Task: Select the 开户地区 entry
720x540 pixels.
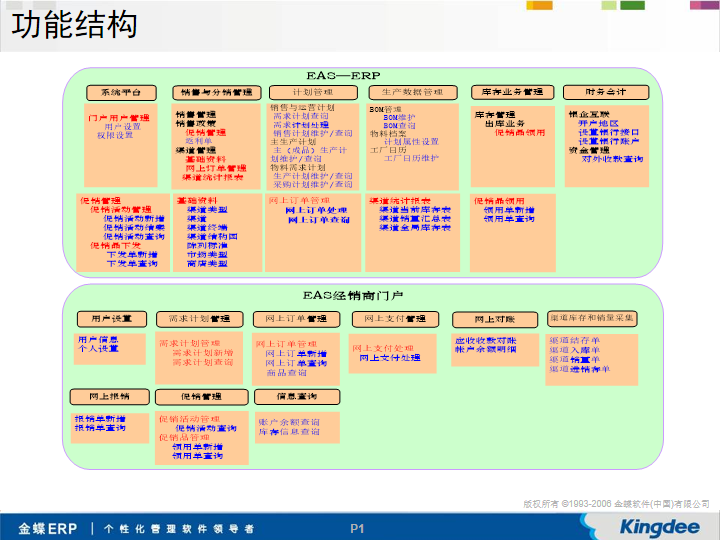Action: pyautogui.click(x=599, y=124)
